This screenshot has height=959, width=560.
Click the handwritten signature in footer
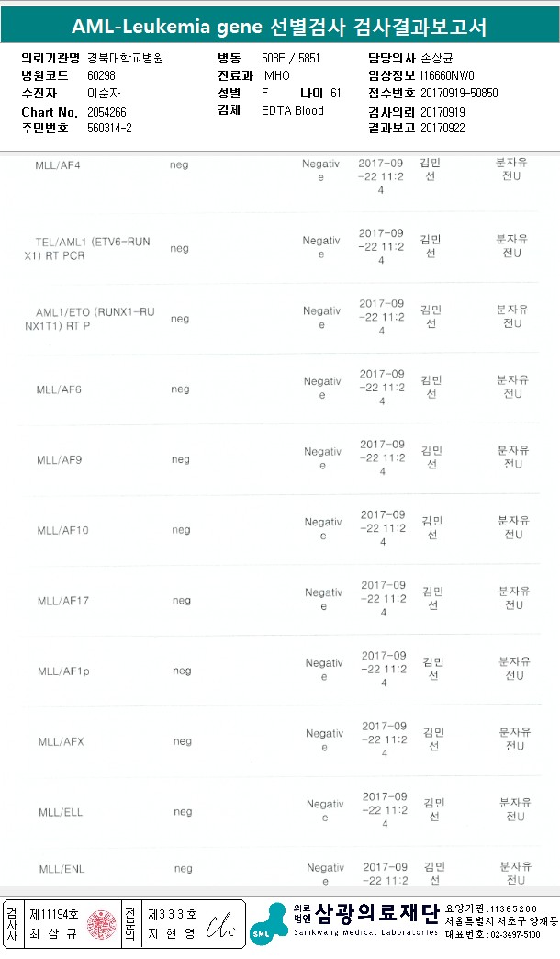click(221, 925)
